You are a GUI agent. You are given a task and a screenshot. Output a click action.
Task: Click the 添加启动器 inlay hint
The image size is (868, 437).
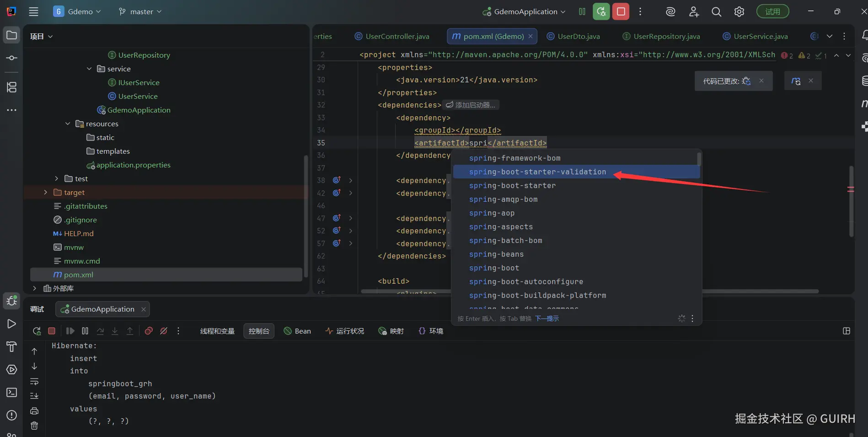(471, 105)
